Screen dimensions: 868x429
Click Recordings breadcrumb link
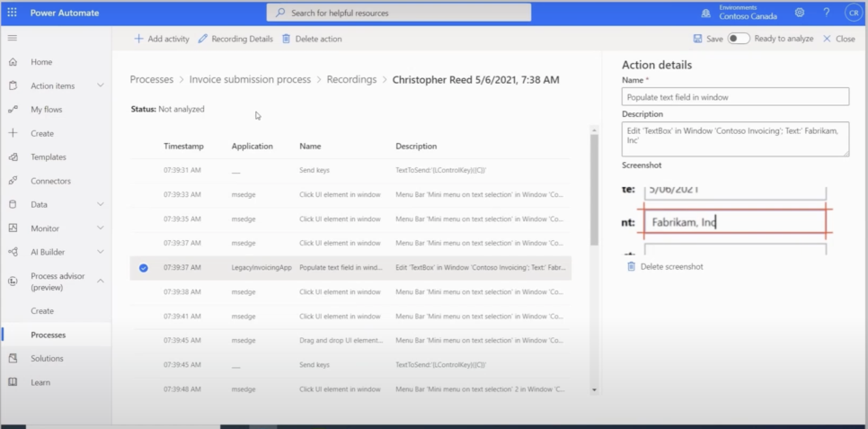[x=351, y=80]
